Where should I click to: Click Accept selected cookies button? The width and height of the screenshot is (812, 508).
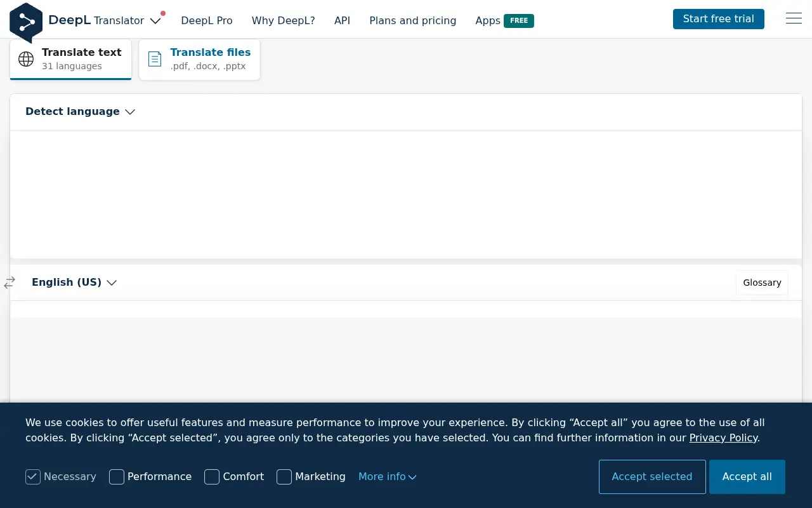[652, 477]
